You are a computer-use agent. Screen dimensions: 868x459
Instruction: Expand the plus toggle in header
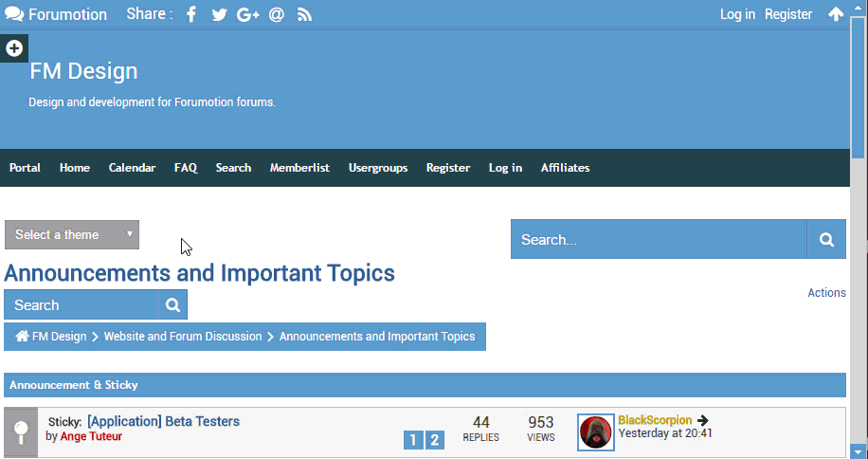(14, 48)
